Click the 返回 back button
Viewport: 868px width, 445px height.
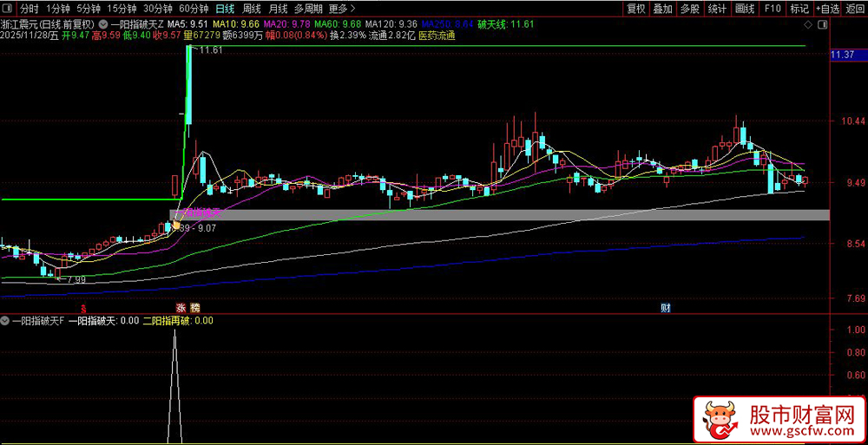[855, 9]
